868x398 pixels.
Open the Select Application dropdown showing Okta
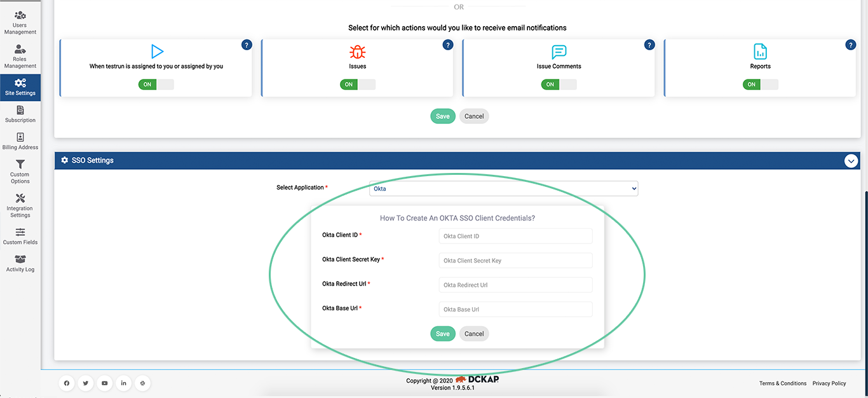[x=504, y=188]
